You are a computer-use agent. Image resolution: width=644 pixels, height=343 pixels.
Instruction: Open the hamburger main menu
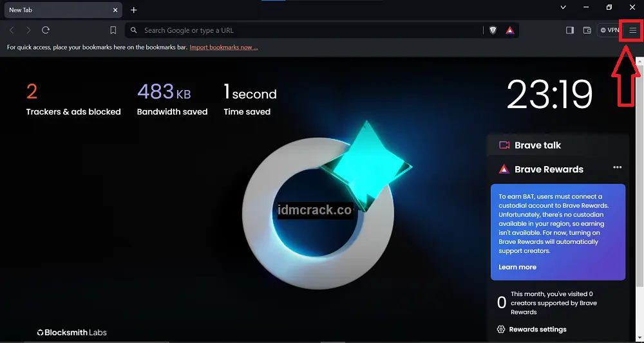pos(633,30)
